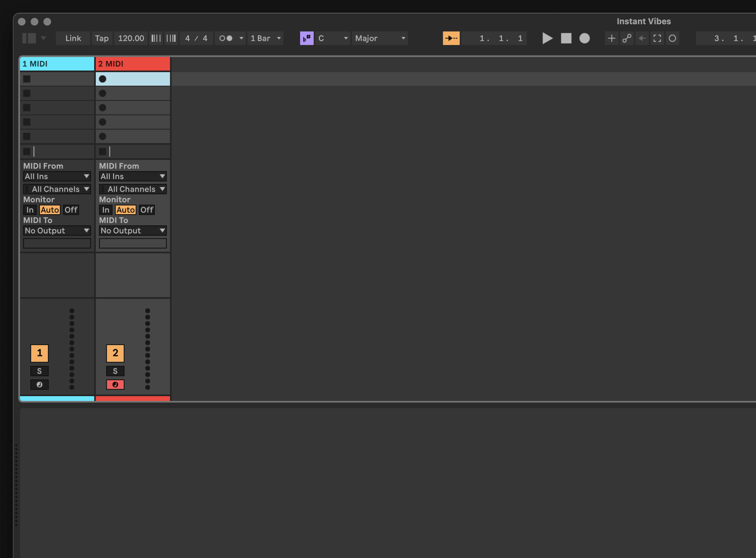Open the Major scale dropdown

(380, 38)
